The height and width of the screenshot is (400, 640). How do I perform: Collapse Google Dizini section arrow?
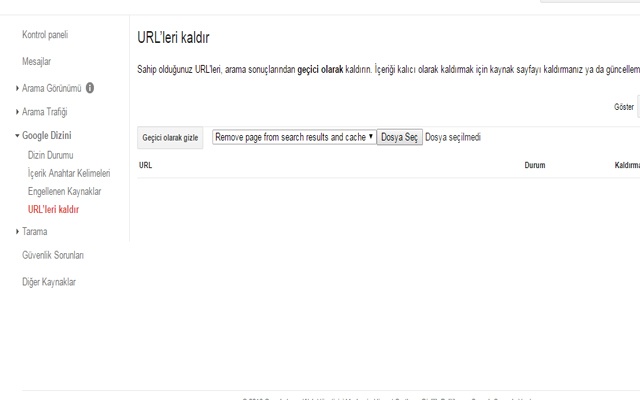click(17, 136)
